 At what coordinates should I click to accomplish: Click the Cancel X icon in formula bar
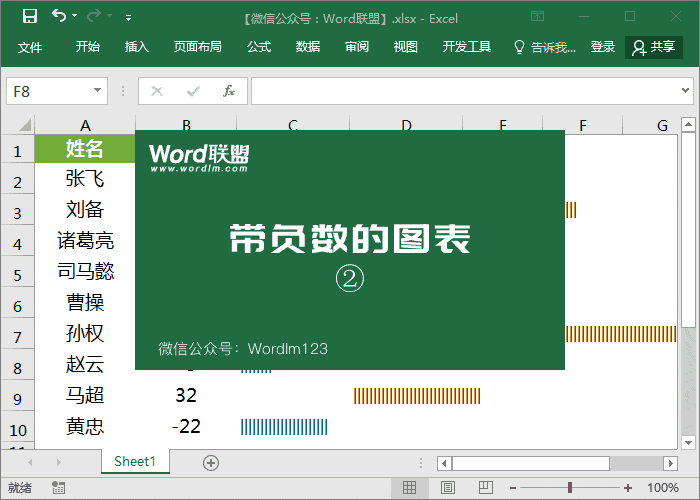coord(157,92)
